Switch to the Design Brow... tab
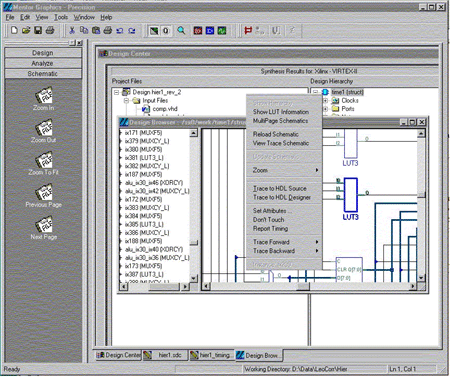Screen dimensions: 450x377 [259, 355]
